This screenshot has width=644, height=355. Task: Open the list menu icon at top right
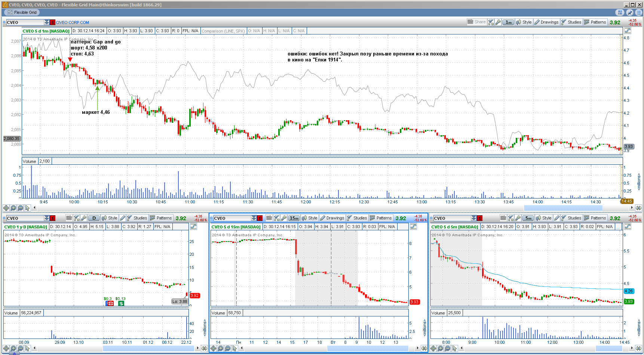pyautogui.click(x=639, y=12)
